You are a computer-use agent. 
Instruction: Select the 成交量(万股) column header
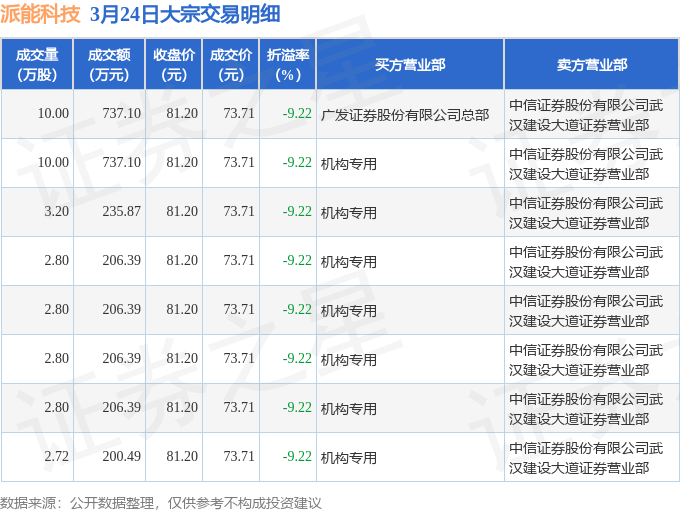(37, 65)
